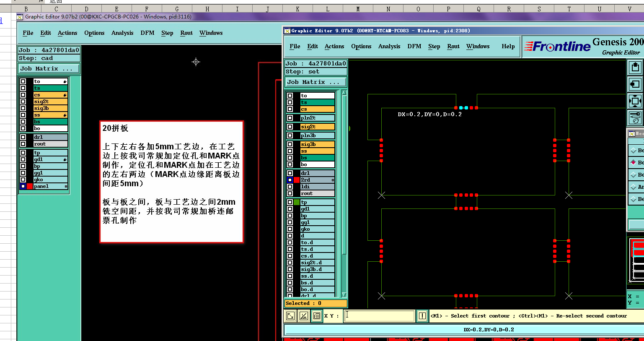Toggle the pln2t layer checkbox
This screenshot has height=341, width=644.
point(290,118)
